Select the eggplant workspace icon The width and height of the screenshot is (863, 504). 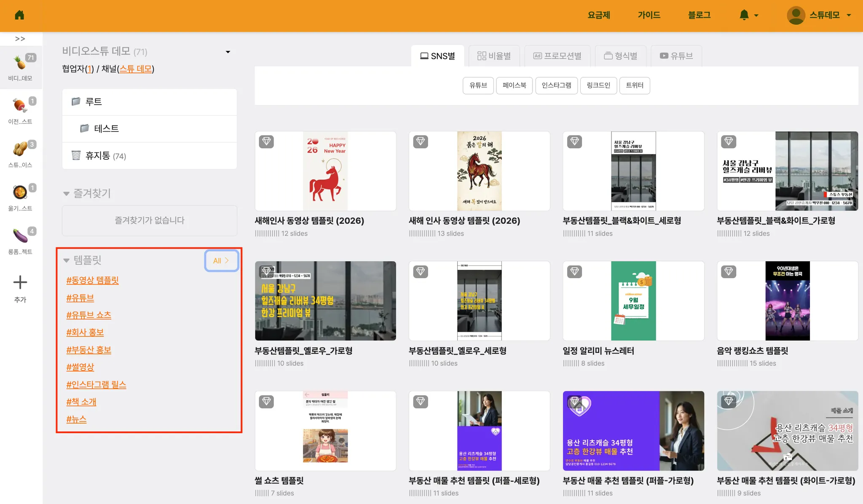click(20, 235)
